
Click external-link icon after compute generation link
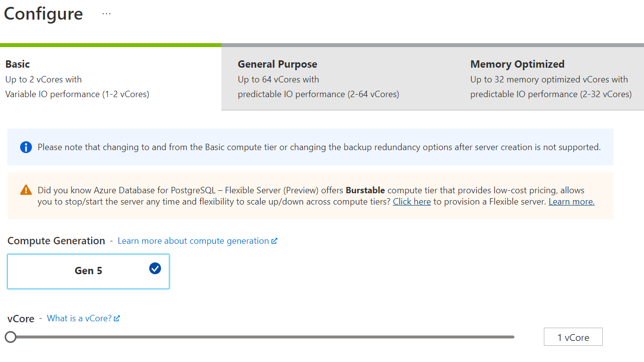[274, 241]
